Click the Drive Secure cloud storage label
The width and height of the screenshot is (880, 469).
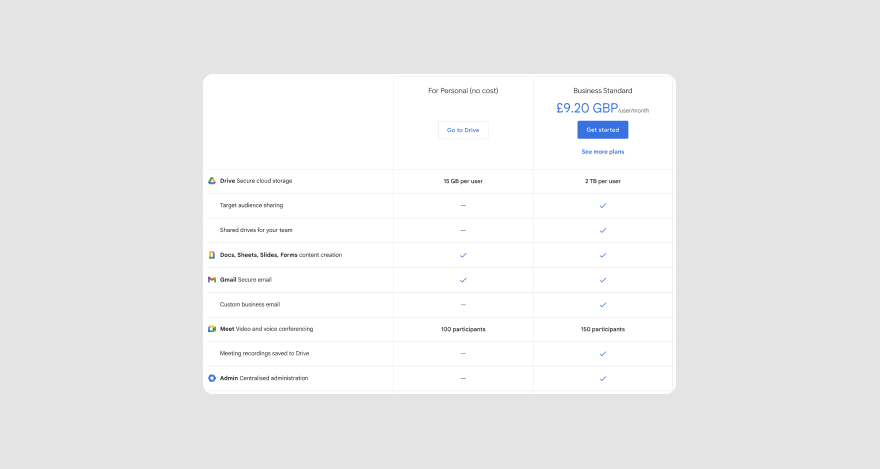pyautogui.click(x=256, y=181)
